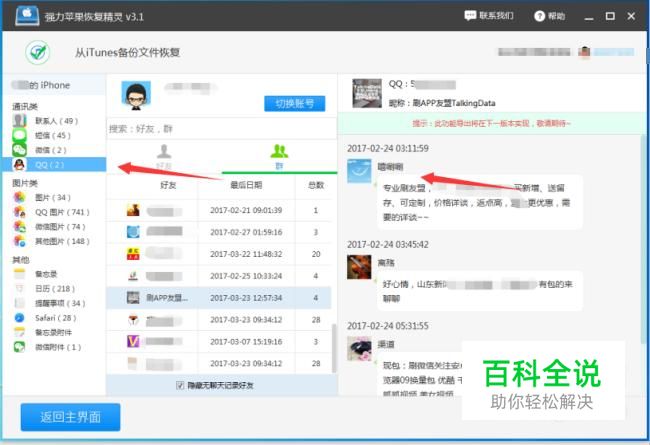The width and height of the screenshot is (650, 445).
Task: Open the 微信图片 (74) category
Action: click(50, 227)
